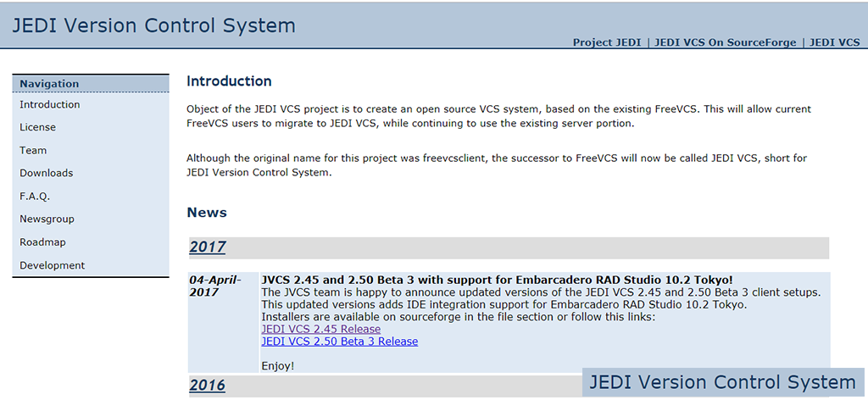Screen dimensions: 868x400
Task: Open the Project JEDI header link
Action: click(607, 42)
